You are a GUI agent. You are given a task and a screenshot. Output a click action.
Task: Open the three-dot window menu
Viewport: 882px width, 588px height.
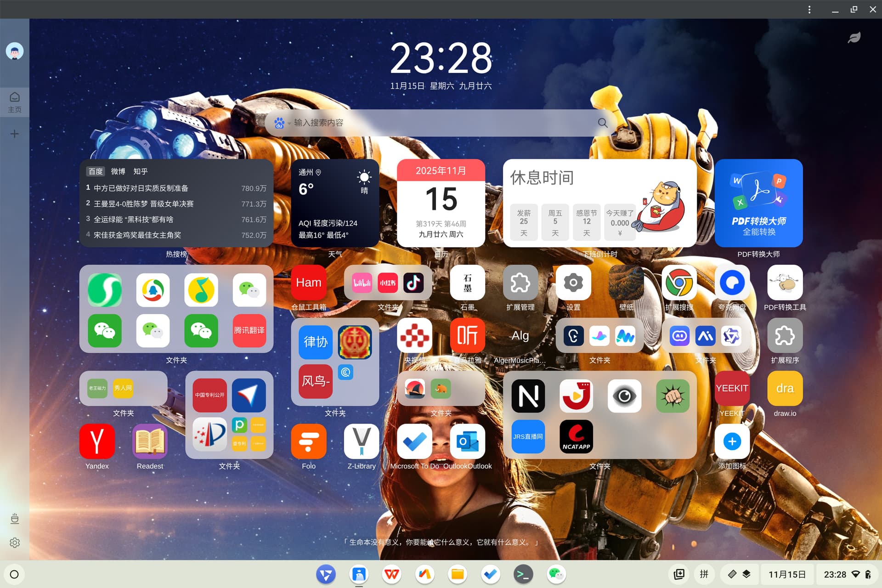[x=809, y=10]
